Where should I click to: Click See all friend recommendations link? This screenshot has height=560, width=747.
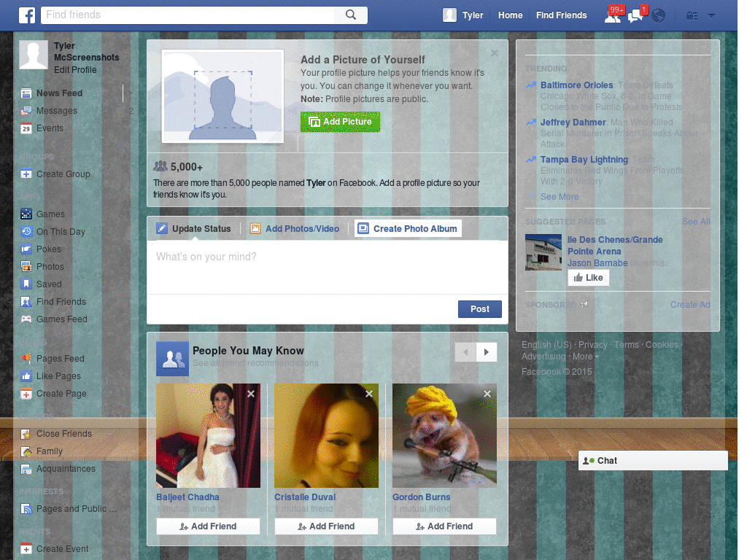[x=255, y=363]
